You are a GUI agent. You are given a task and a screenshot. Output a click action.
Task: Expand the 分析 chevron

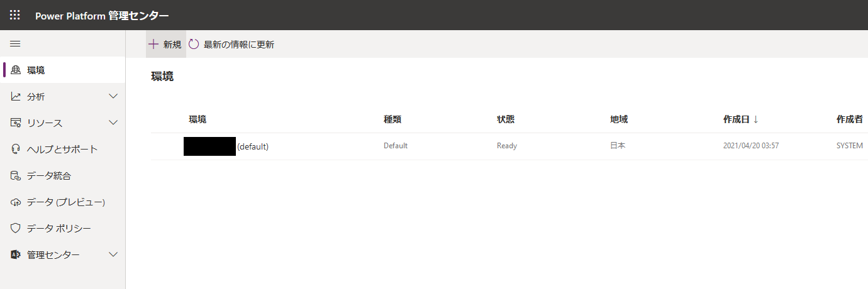click(x=113, y=96)
